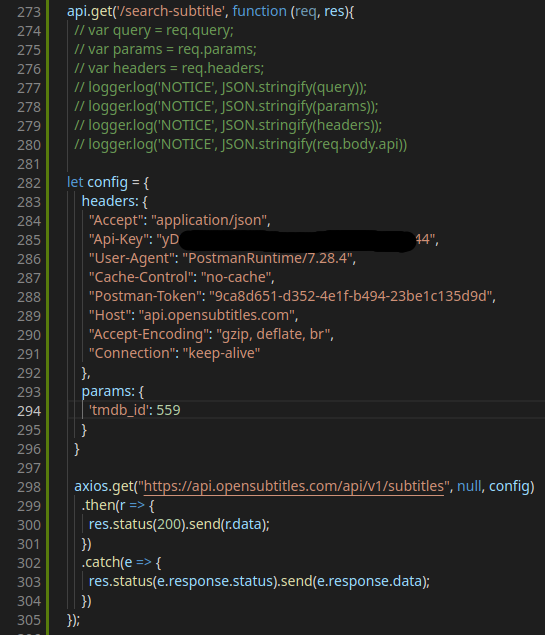Image resolution: width=545 pixels, height=635 pixels.
Task: Open the opensubtitles API URL link
Action: click(294, 486)
